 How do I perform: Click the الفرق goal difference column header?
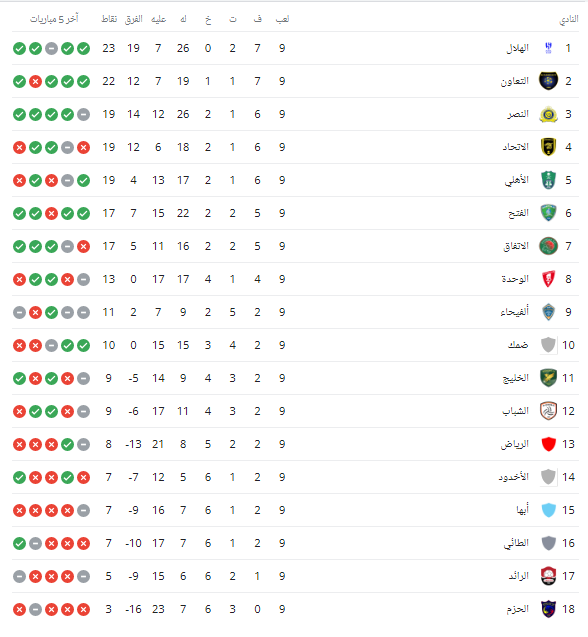click(x=134, y=19)
